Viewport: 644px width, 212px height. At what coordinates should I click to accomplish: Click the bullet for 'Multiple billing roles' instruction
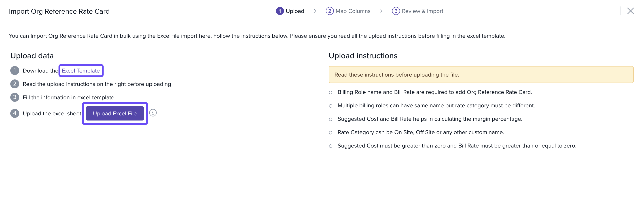330,106
